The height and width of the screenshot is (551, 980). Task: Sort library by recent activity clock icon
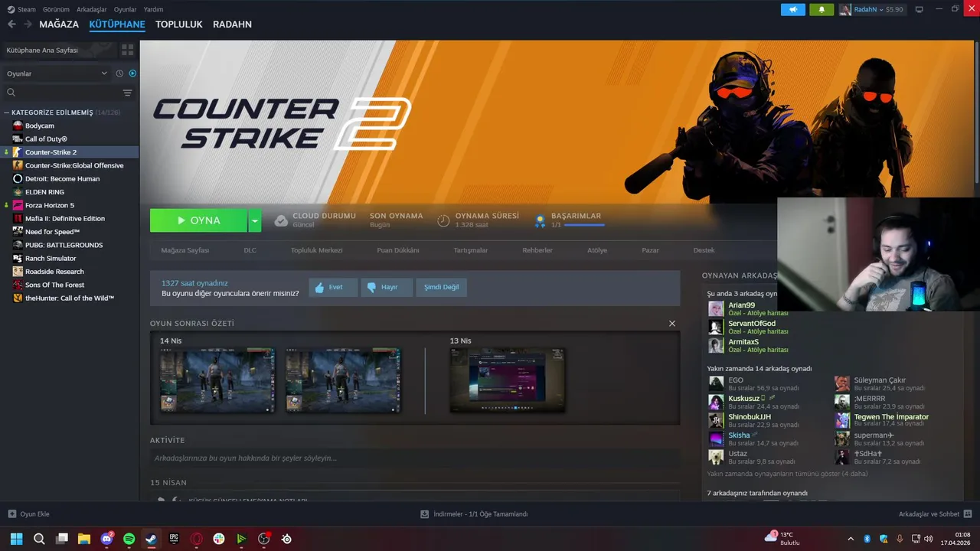pyautogui.click(x=119, y=73)
